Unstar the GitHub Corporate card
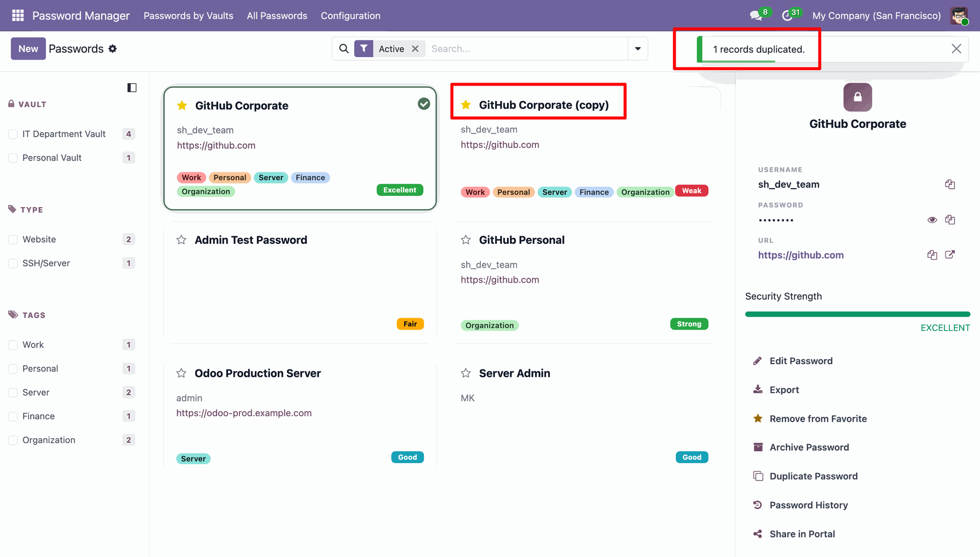Viewport: 980px width, 557px height. [x=182, y=106]
